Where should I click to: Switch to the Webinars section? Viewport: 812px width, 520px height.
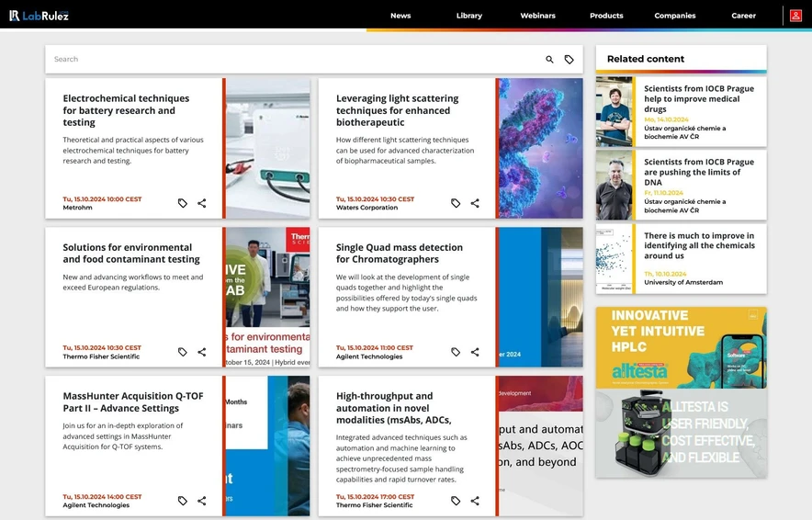(537, 16)
